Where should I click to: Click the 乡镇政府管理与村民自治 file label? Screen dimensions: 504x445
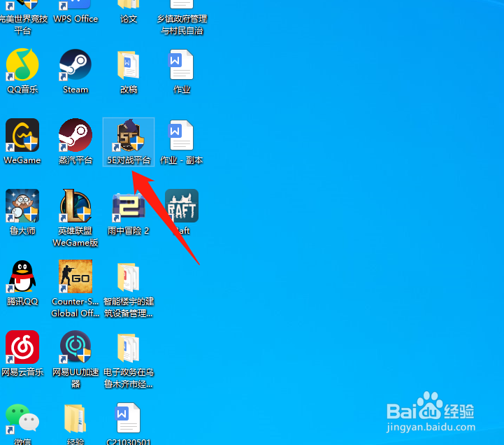(x=182, y=24)
